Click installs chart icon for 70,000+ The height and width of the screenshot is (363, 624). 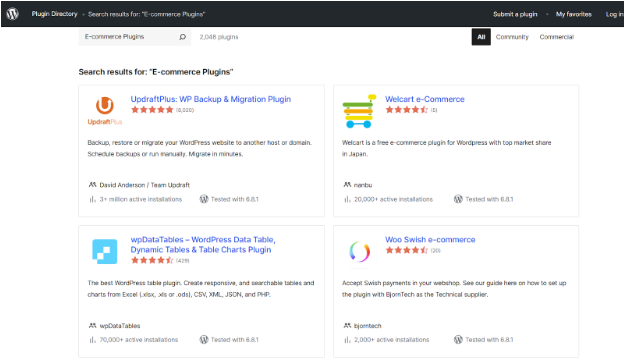[92, 340]
